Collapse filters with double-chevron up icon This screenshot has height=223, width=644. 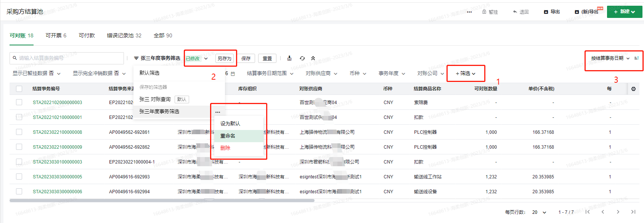point(313,58)
